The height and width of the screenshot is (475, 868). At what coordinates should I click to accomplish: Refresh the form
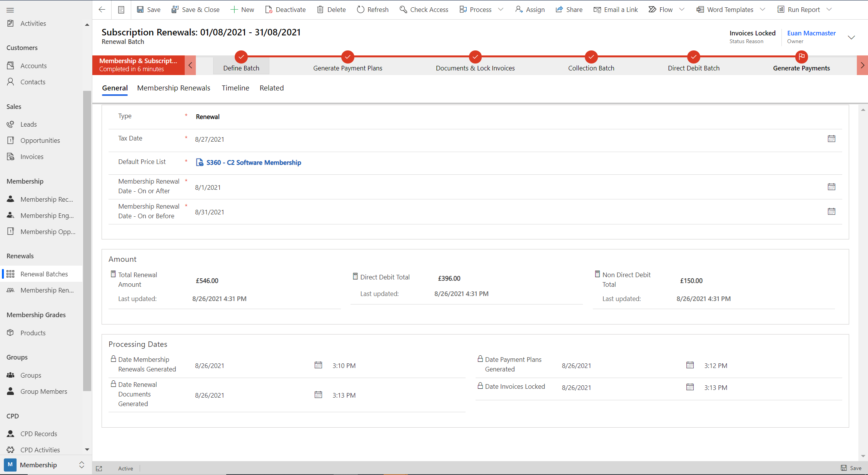[372, 10]
